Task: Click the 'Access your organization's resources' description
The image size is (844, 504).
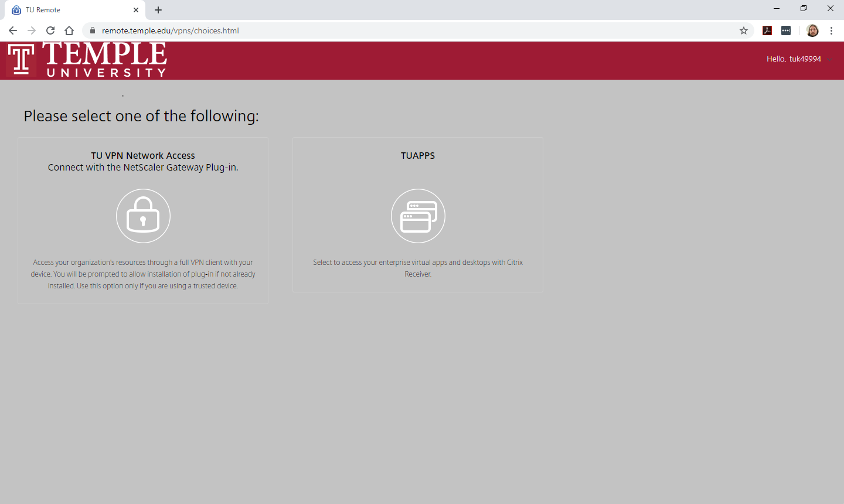Action: 143,274
